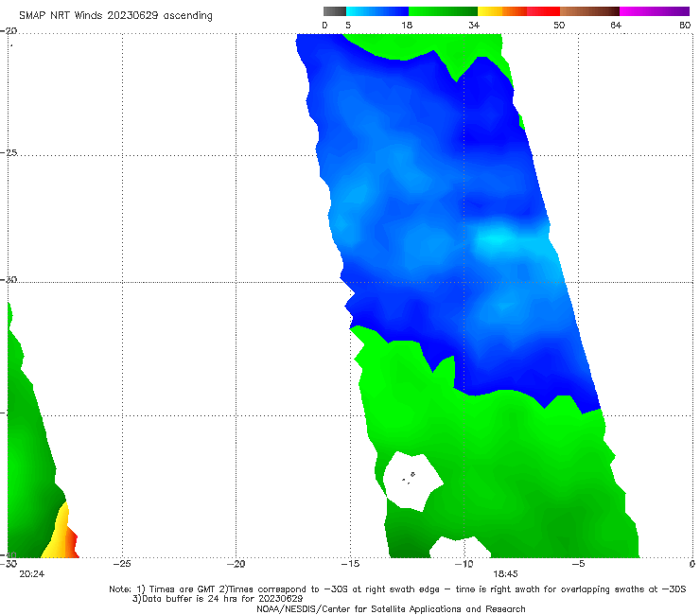
Task: Click the plot title 'SMAP NRT Winds 20230629 ascending'
Action: point(115,15)
